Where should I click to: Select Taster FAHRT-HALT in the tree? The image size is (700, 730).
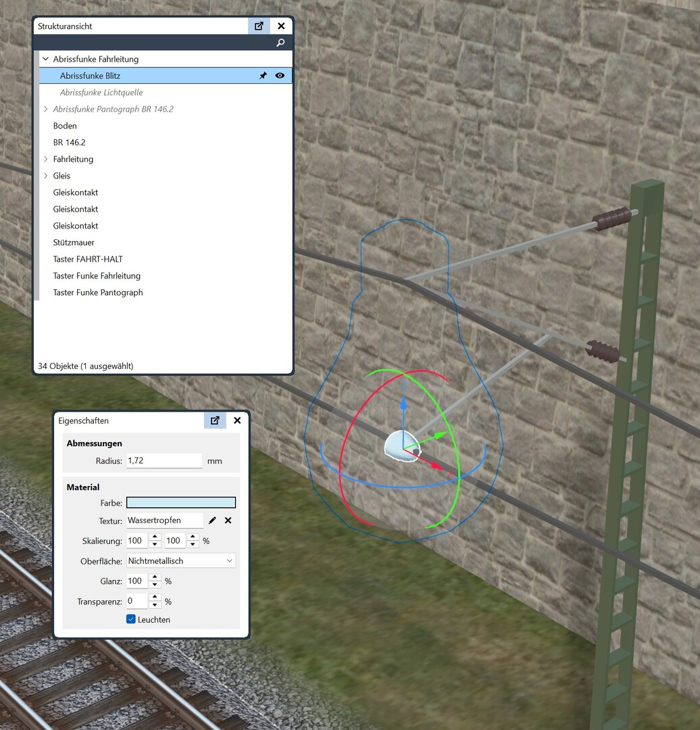[88, 260]
